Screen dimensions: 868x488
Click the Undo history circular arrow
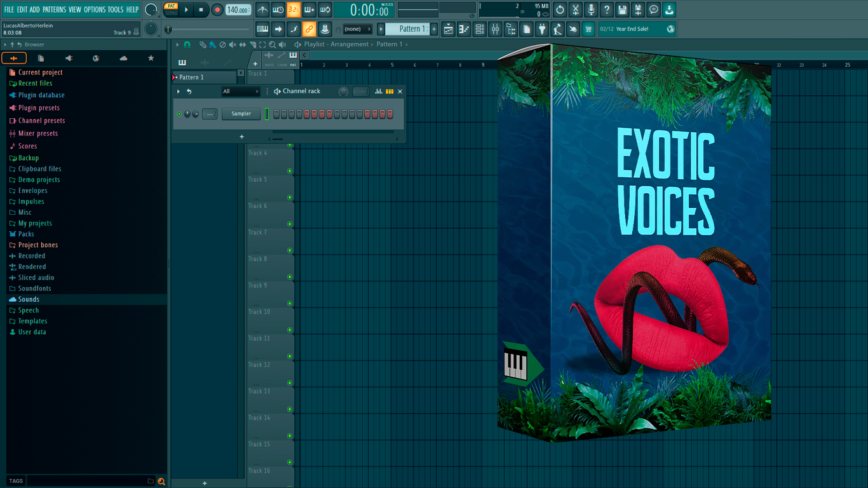pyautogui.click(x=560, y=10)
